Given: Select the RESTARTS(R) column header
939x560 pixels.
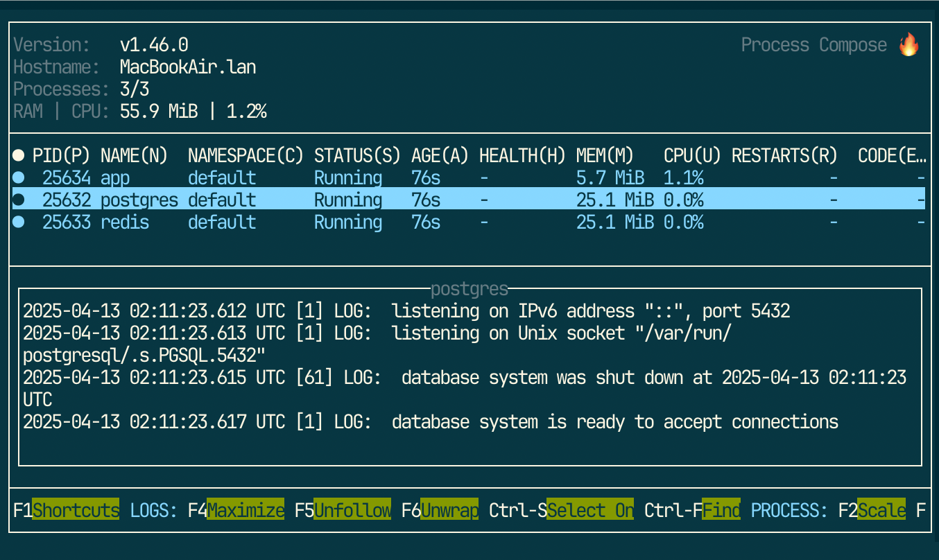Looking at the screenshot, I should [x=784, y=155].
